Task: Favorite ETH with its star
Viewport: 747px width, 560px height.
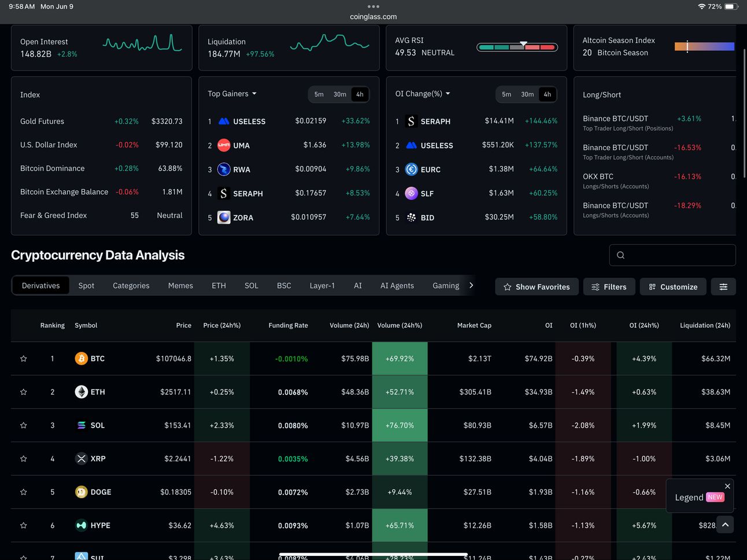Action: click(24, 392)
